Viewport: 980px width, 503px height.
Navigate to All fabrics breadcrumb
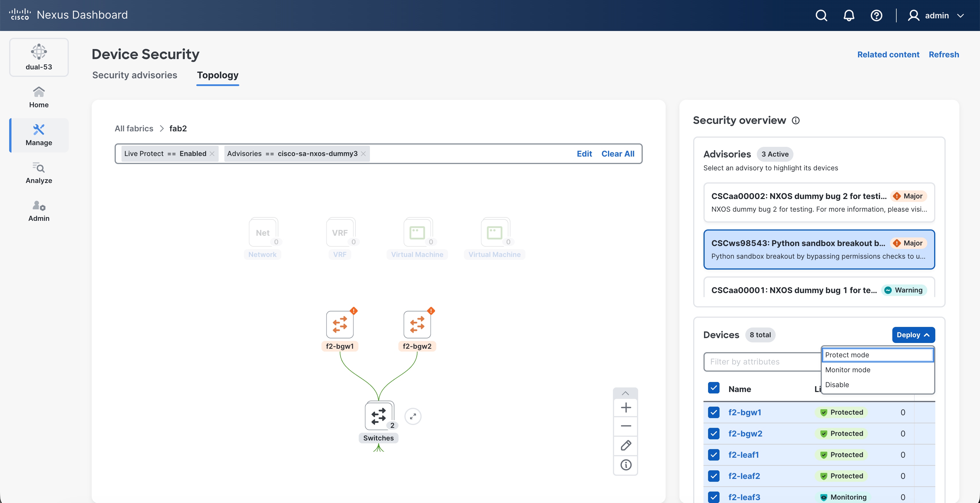tap(134, 128)
